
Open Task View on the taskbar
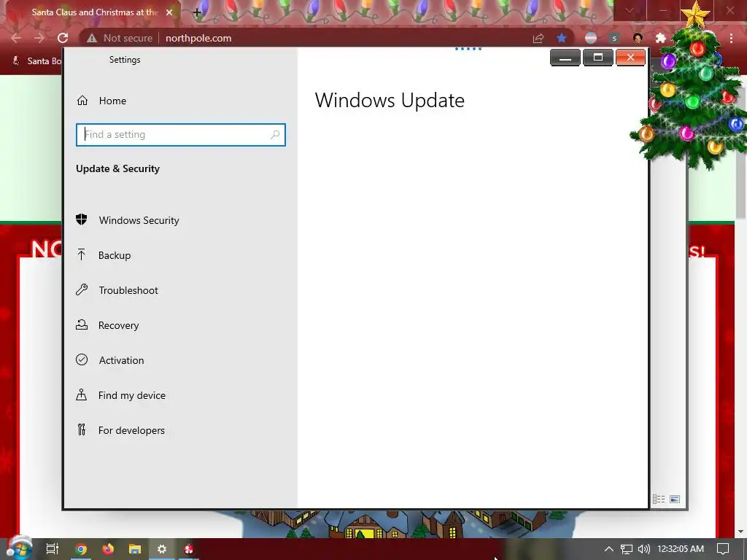point(53,549)
